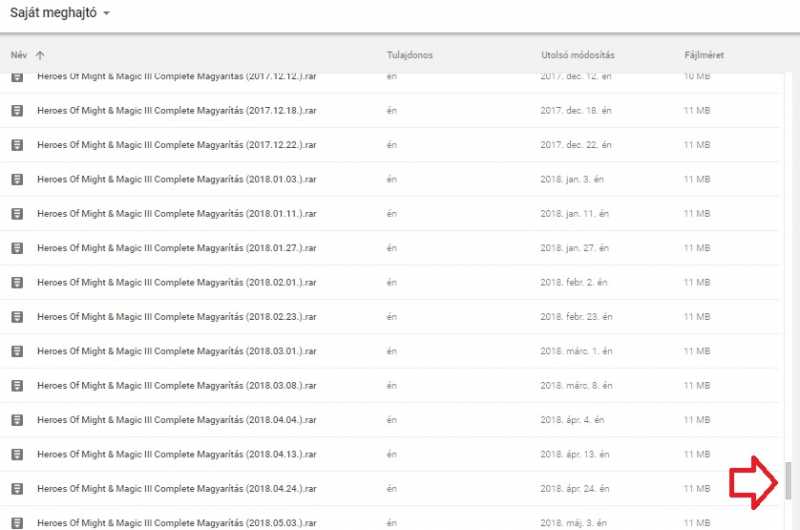Click the date 2018. máj. 3. én
The height and width of the screenshot is (530, 800).
(573, 523)
